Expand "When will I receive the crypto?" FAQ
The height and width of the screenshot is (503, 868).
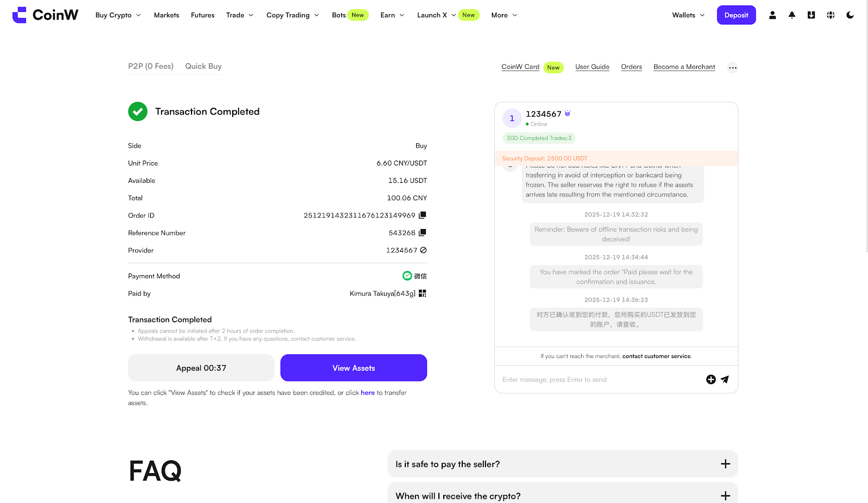pos(725,495)
